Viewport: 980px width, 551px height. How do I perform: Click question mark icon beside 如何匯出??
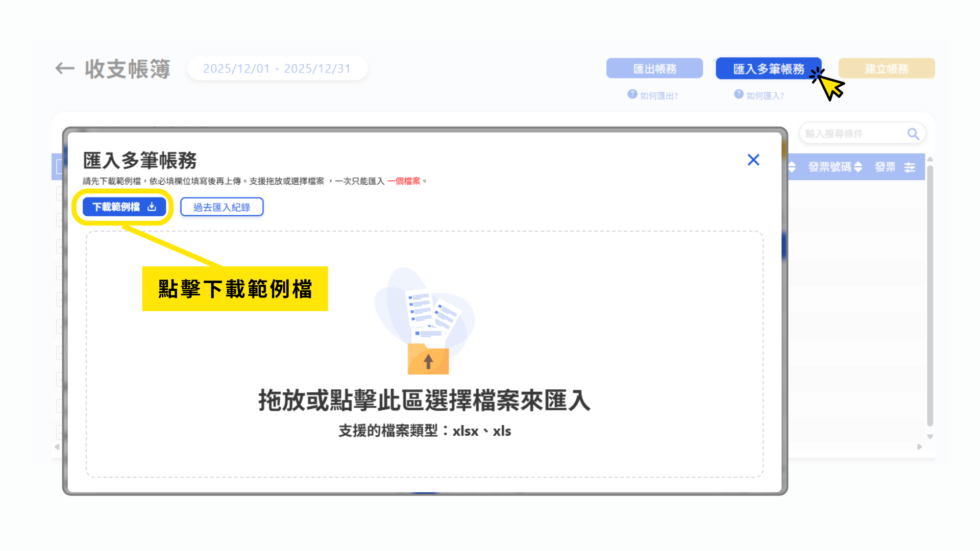tap(632, 94)
